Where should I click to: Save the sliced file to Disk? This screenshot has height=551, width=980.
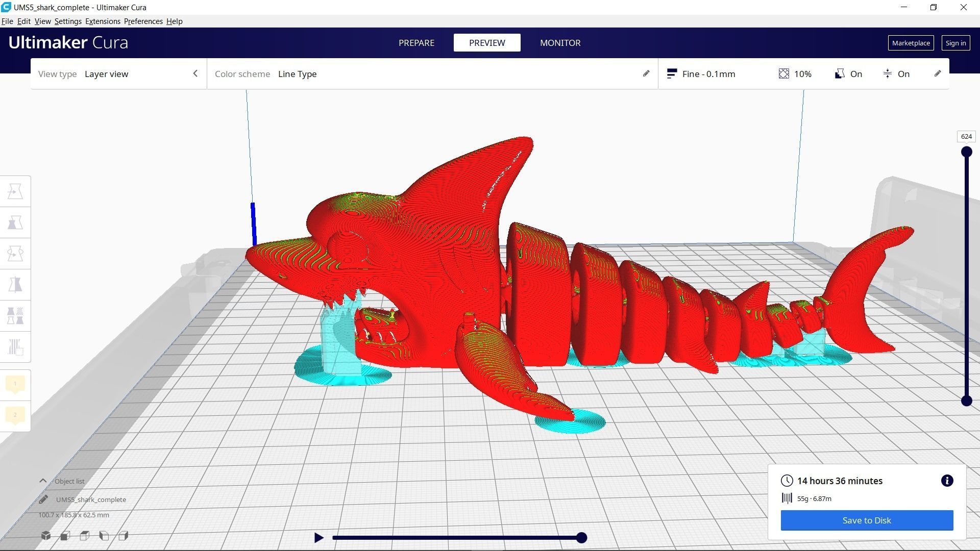tap(867, 520)
